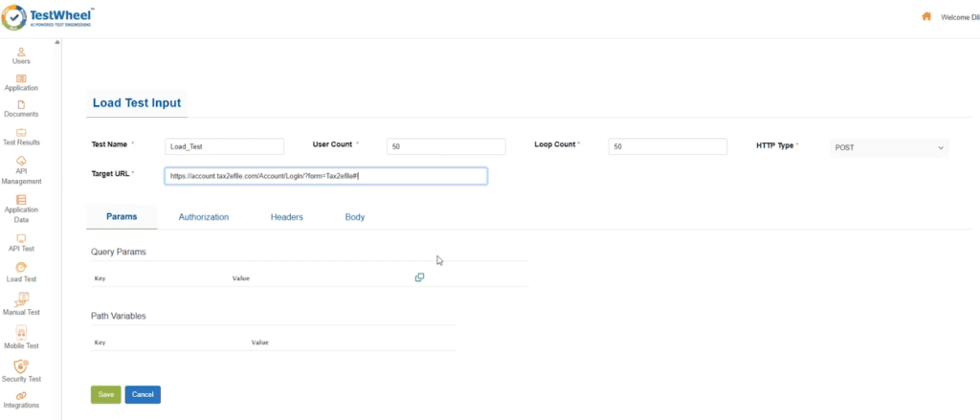Go to Test Results icon

pyautogui.click(x=21, y=132)
